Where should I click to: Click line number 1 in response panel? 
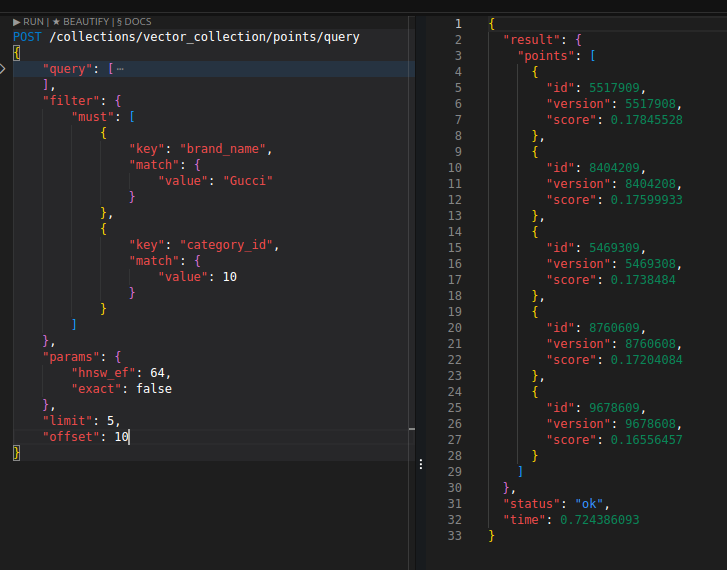coord(458,23)
